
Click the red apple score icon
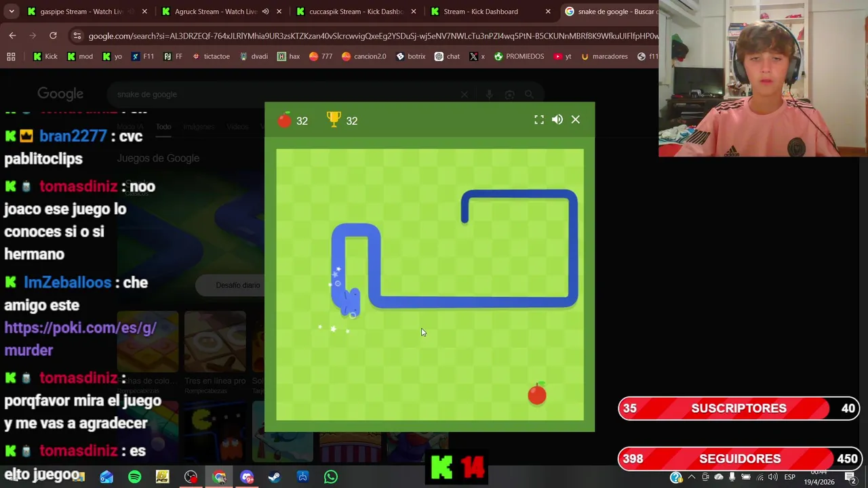tap(285, 120)
